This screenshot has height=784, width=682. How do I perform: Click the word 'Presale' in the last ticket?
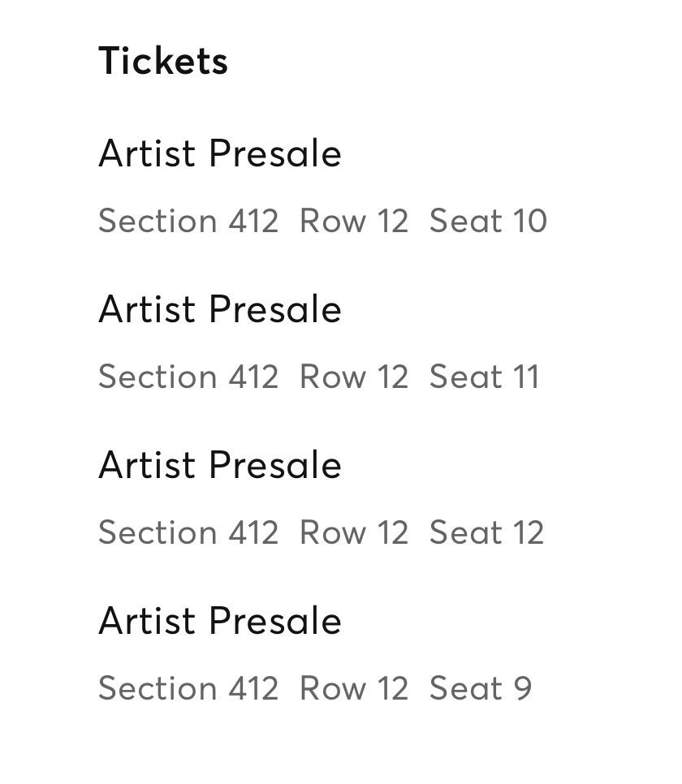275,622
